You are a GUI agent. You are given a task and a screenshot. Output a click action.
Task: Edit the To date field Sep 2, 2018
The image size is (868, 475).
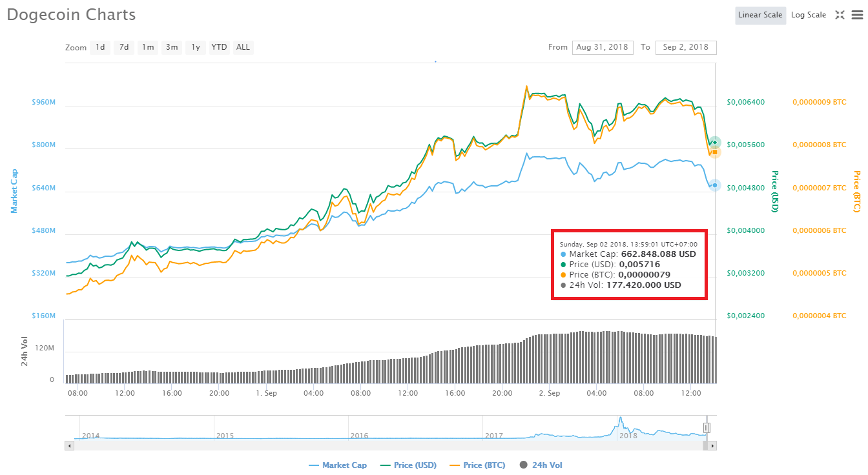[x=686, y=47]
